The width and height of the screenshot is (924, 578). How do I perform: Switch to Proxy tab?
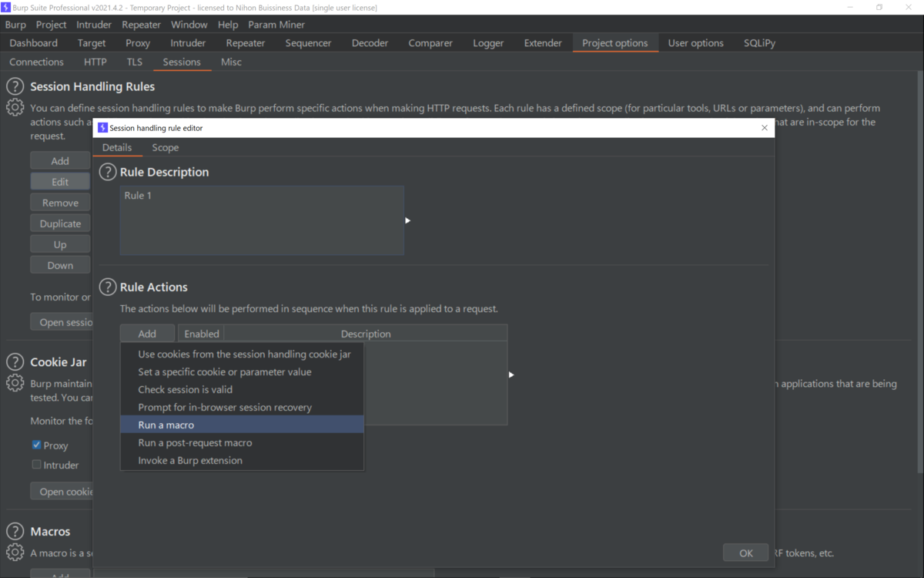(x=138, y=43)
